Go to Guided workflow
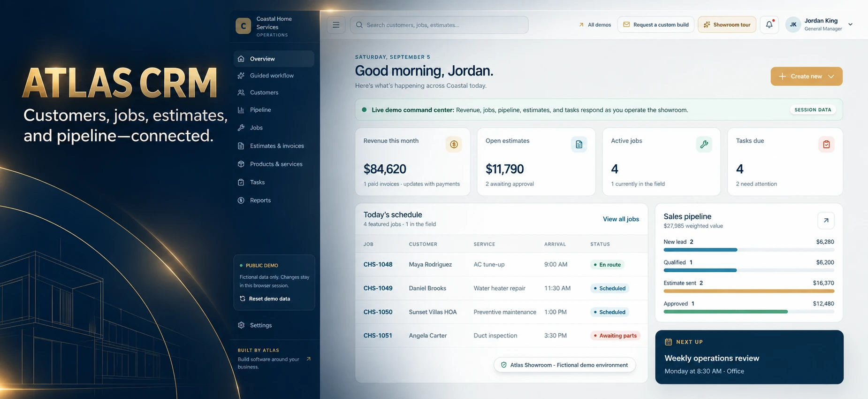Screen dimensions: 868x399 (x=274, y=76)
